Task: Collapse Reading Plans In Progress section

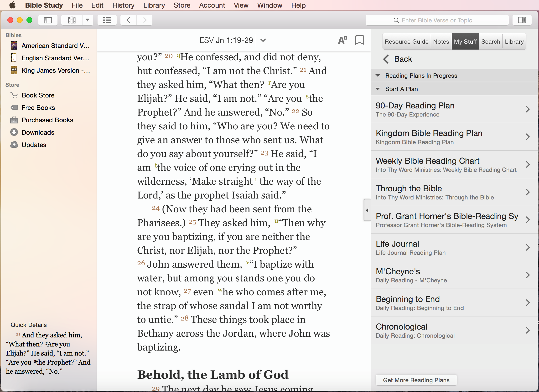Action: pyautogui.click(x=378, y=76)
